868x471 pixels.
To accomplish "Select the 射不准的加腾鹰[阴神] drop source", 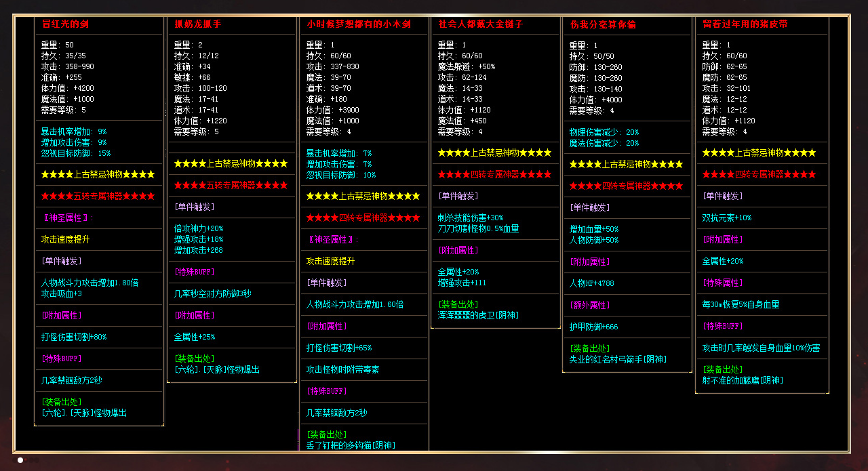I will [x=743, y=381].
